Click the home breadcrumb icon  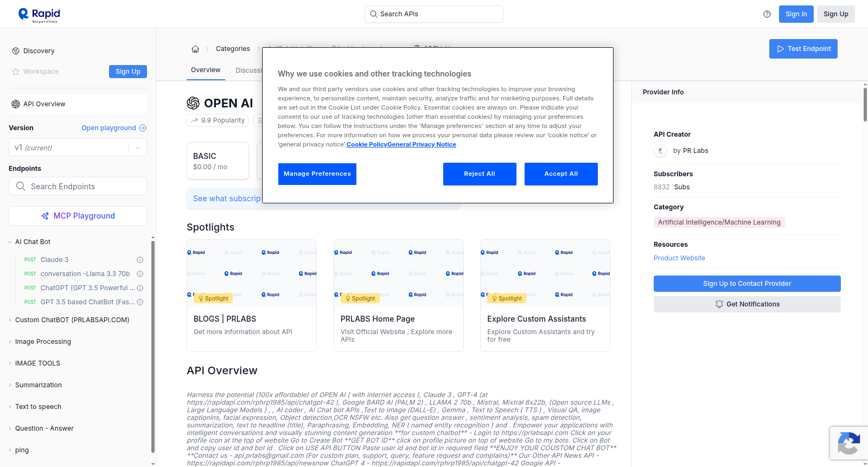195,49
